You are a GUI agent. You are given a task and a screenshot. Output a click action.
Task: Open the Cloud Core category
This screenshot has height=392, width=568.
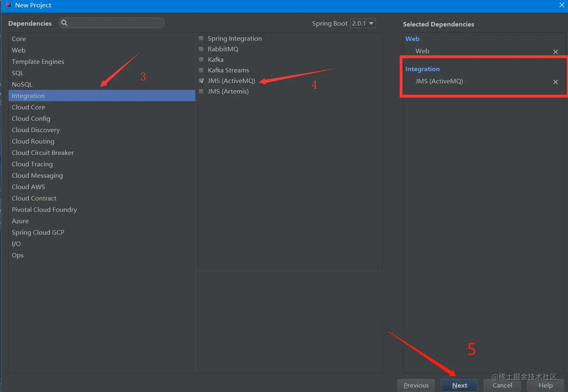102,107
